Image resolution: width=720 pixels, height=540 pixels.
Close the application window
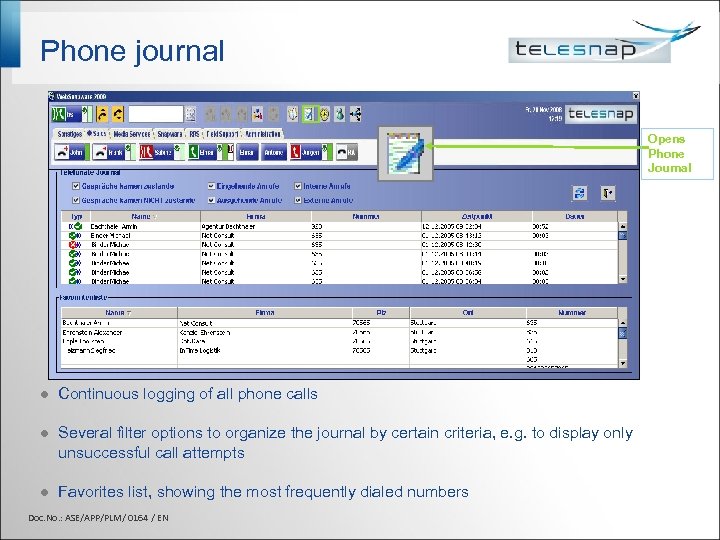point(636,96)
